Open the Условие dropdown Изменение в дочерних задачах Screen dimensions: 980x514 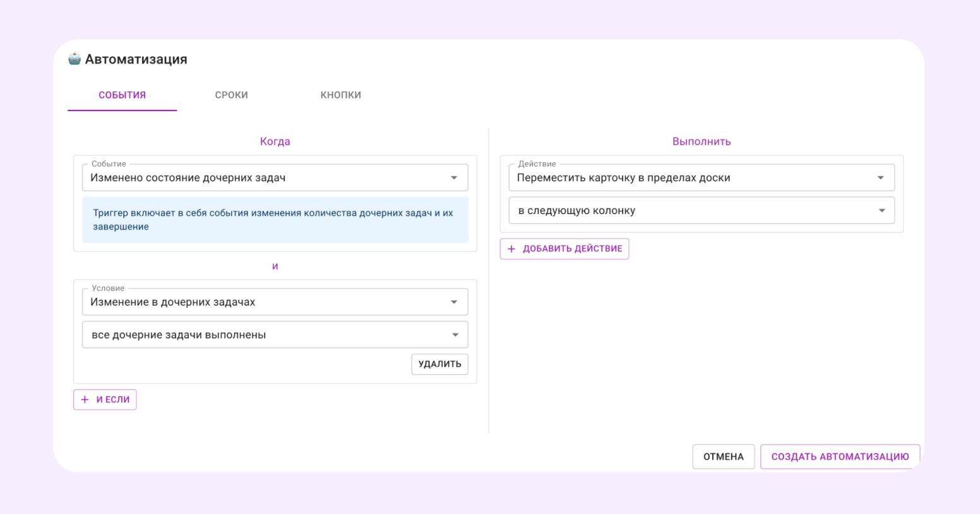275,302
